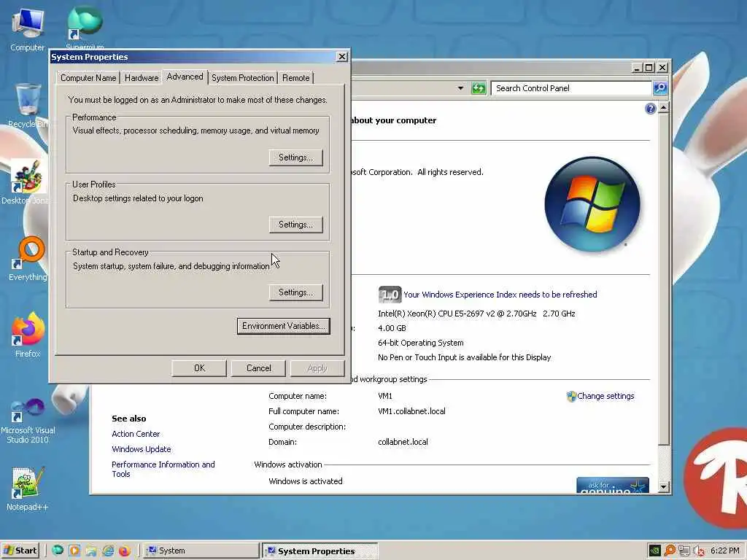The image size is (747, 560).
Task: Click the Change settings link
Action: click(x=605, y=396)
